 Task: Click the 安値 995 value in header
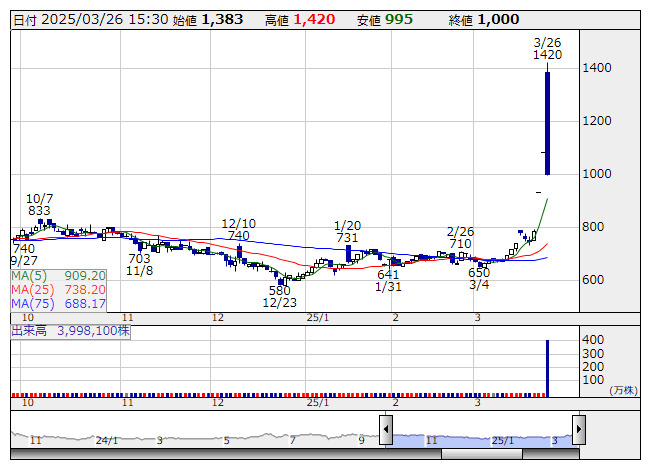point(385,20)
